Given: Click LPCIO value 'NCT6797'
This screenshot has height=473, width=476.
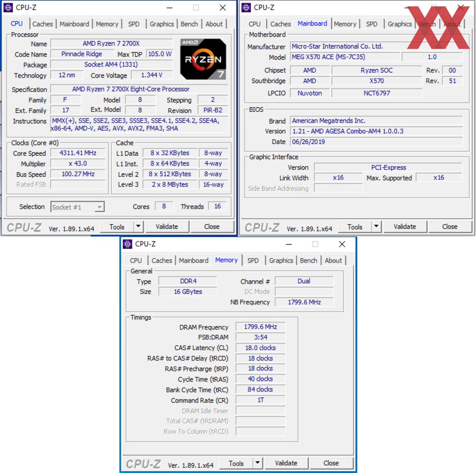Looking at the screenshot, I should point(377,93).
